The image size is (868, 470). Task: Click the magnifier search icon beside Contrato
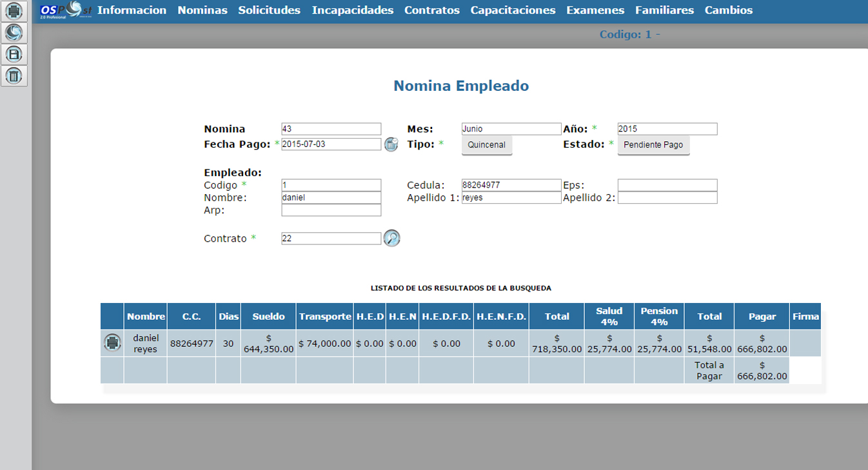[x=391, y=238]
